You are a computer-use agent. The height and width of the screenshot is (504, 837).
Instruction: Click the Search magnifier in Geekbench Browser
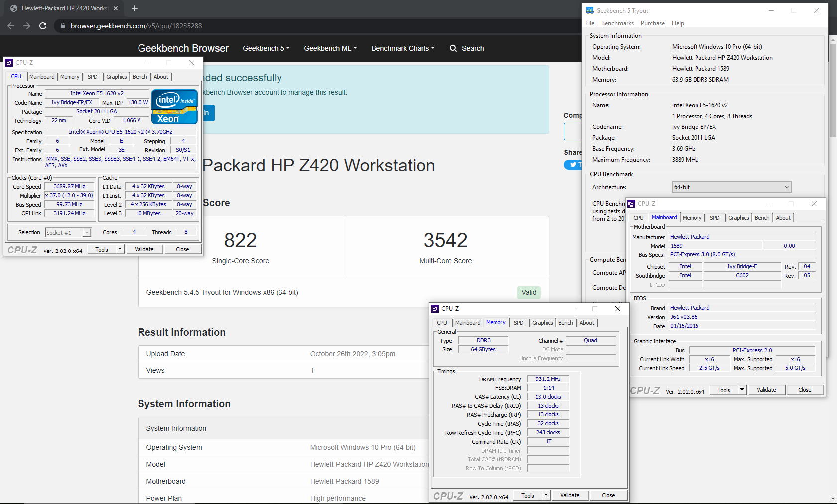[453, 48]
